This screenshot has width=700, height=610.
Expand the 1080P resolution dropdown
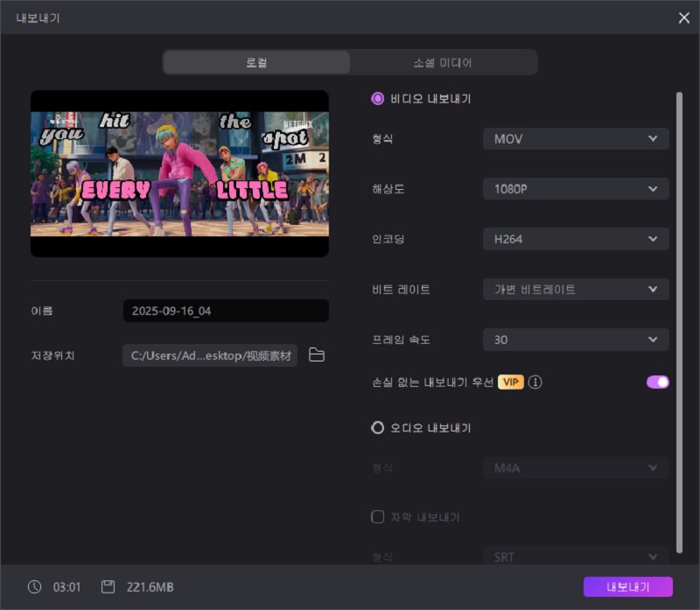click(576, 189)
